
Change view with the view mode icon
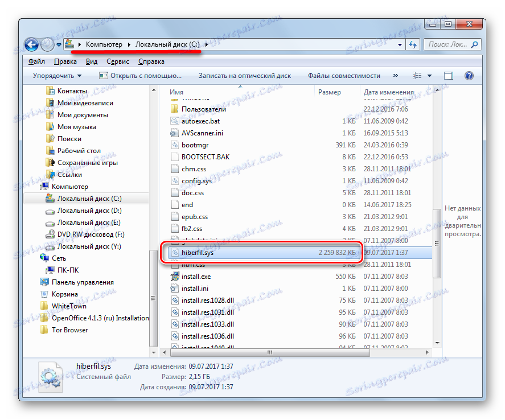tap(417, 76)
